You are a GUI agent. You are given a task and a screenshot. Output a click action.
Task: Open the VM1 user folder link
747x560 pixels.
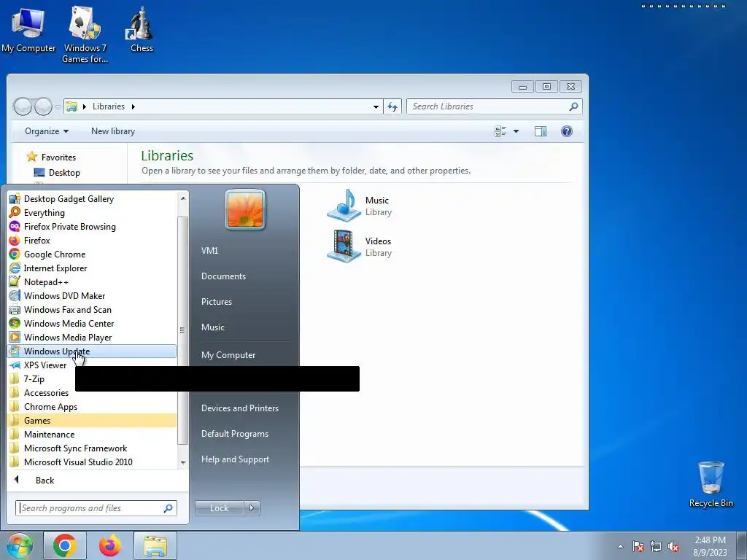pyautogui.click(x=209, y=251)
